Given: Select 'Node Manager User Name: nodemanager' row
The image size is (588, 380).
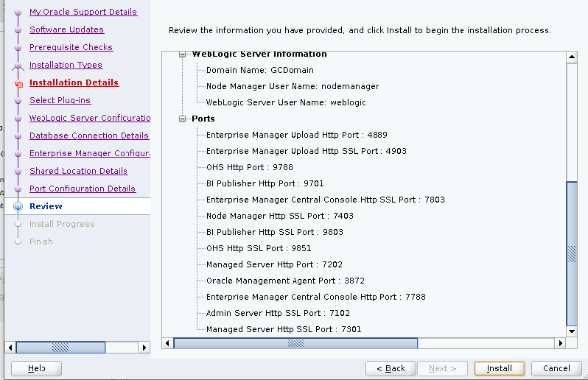Looking at the screenshot, I should click(293, 86).
